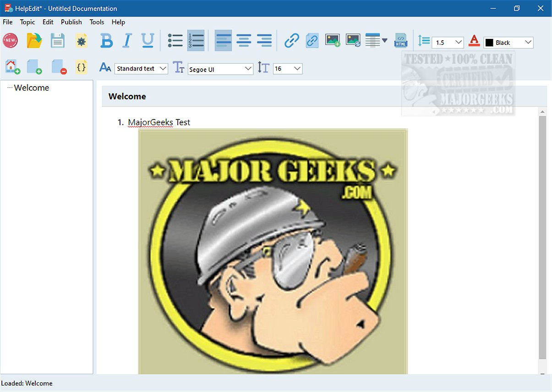Add a new topic with the blue-plus page icon
The width and height of the screenshot is (552, 392).
pyautogui.click(x=34, y=67)
